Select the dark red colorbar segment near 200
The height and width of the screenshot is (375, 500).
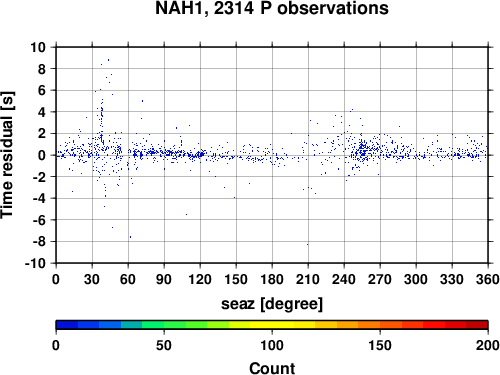(x=477, y=325)
